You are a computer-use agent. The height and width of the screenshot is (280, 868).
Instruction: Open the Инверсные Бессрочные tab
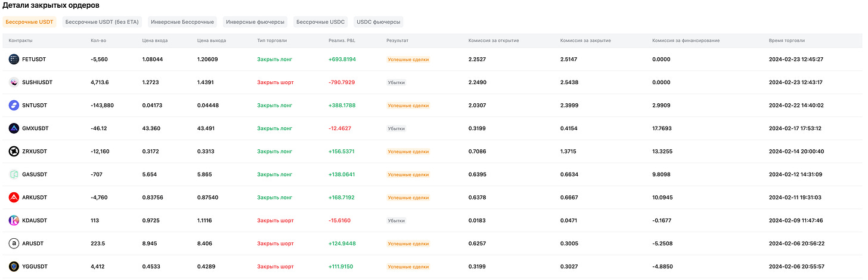click(x=182, y=22)
